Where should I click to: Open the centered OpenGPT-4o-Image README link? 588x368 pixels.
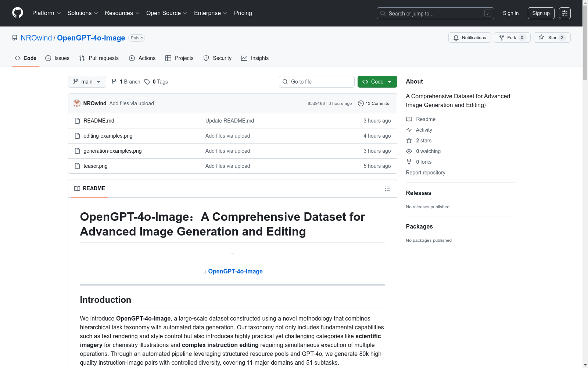[x=236, y=271]
